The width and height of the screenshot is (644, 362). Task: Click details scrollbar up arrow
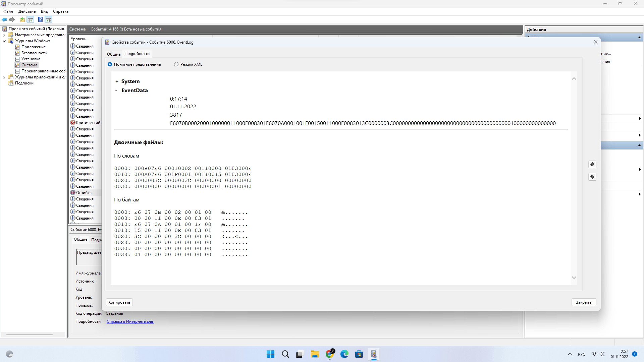(x=574, y=78)
